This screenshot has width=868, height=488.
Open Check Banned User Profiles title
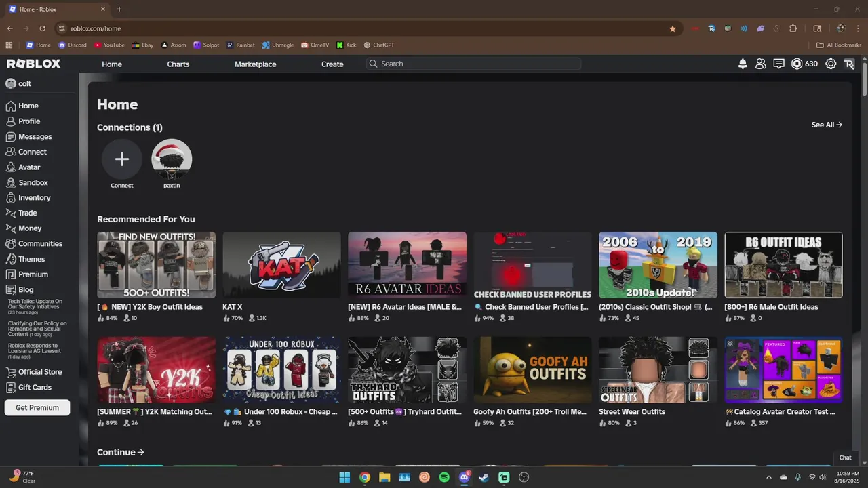pos(531,307)
